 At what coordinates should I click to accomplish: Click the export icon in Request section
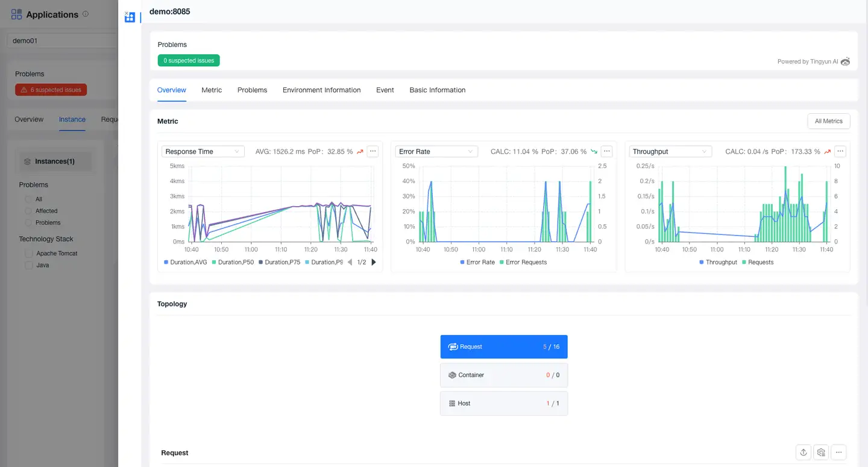tap(803, 452)
